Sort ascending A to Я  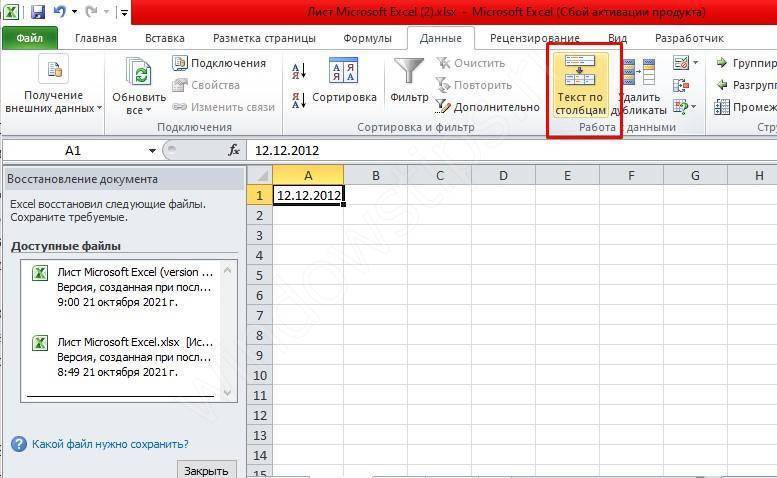299,71
